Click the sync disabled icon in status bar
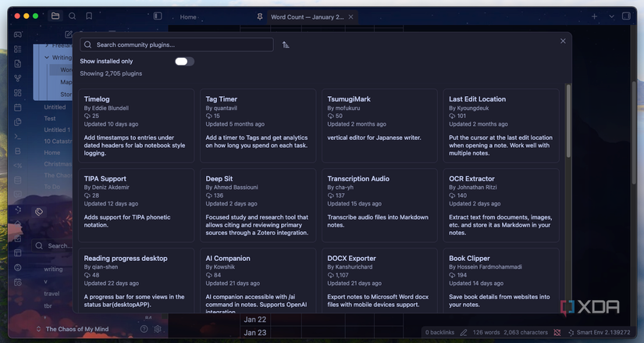The width and height of the screenshot is (644, 343). [x=557, y=332]
